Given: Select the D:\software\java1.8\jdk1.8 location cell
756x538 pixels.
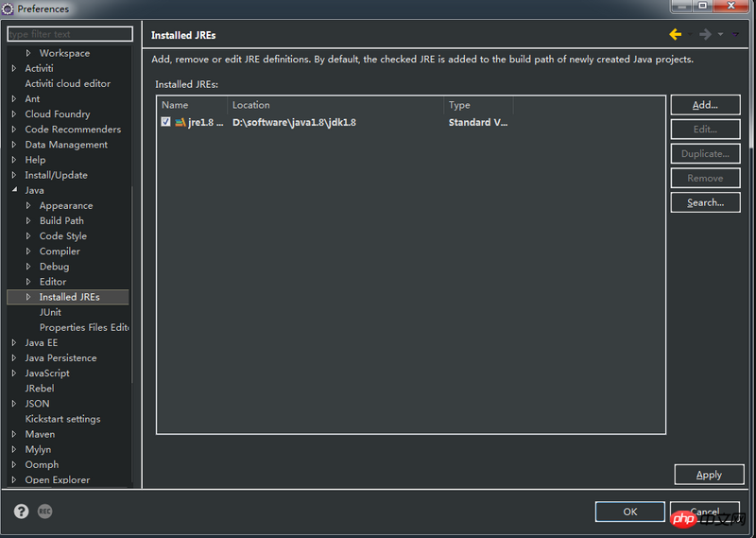Looking at the screenshot, I should 294,122.
